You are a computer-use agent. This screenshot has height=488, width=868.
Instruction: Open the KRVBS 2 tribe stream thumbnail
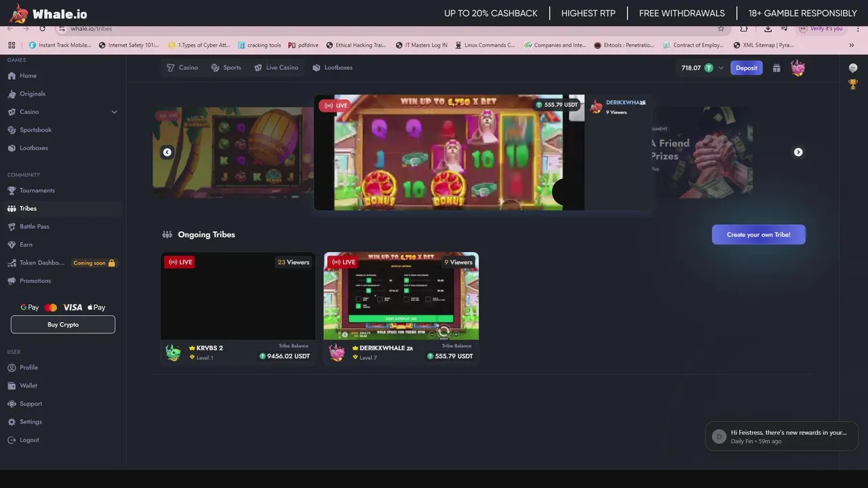coord(238,296)
